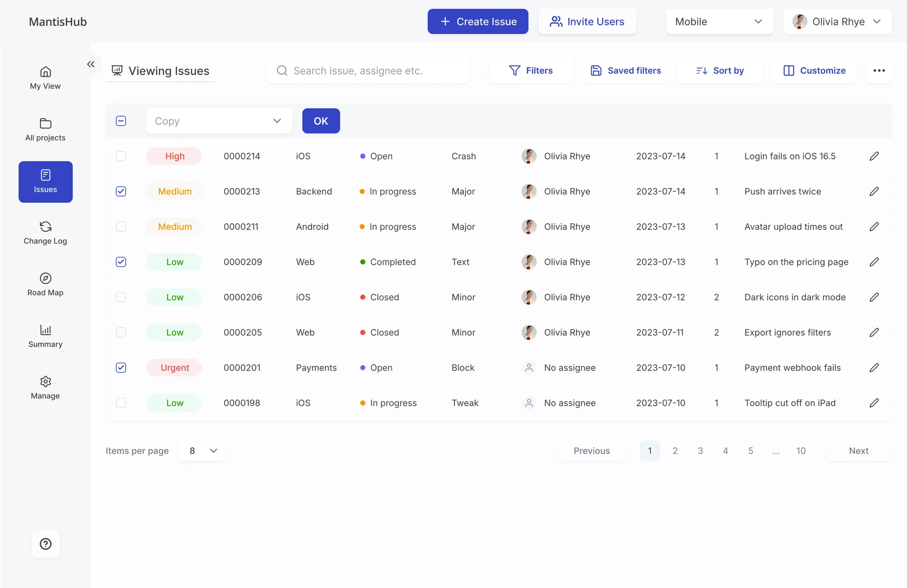
Task: Jump to page 10
Action: (801, 451)
